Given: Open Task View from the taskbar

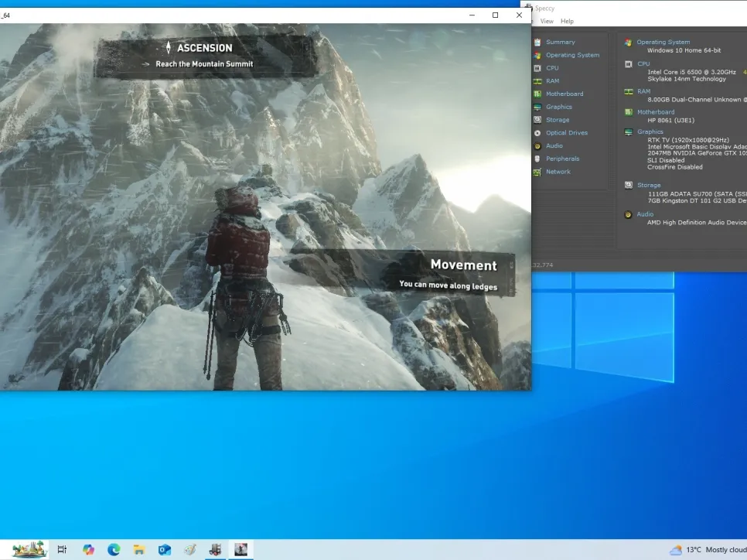Looking at the screenshot, I should [x=62, y=549].
